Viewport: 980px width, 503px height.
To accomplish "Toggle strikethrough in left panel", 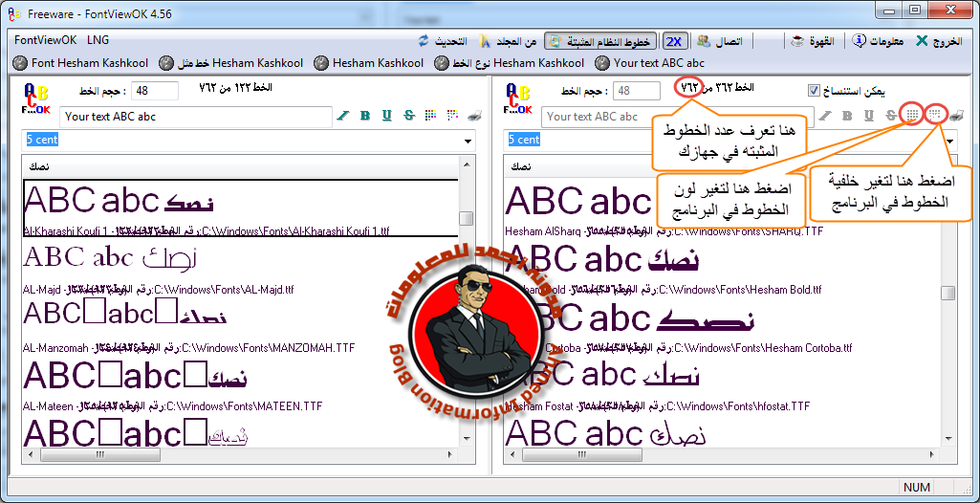I will click(x=409, y=116).
